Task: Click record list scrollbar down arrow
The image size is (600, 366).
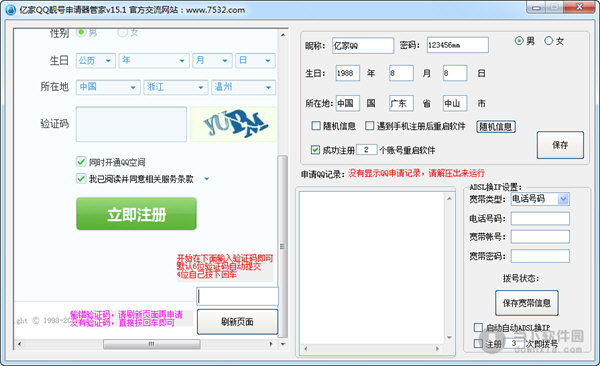Action: pyautogui.click(x=449, y=338)
